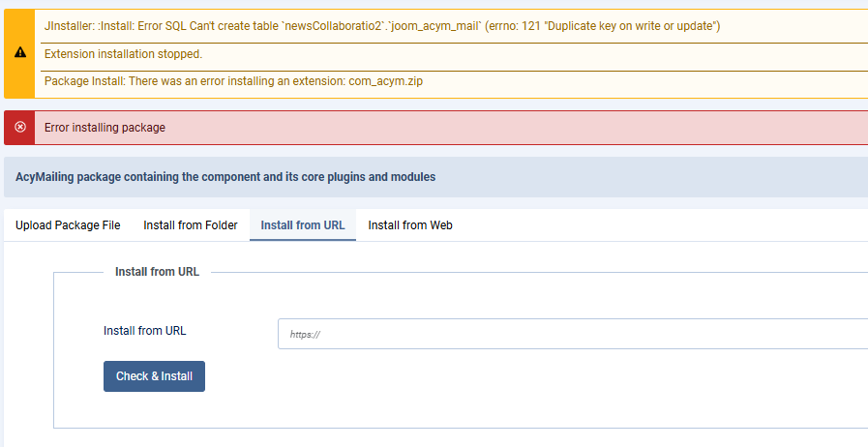The width and height of the screenshot is (868, 447).
Task: Select the Install from URL tab
Action: [x=303, y=225]
